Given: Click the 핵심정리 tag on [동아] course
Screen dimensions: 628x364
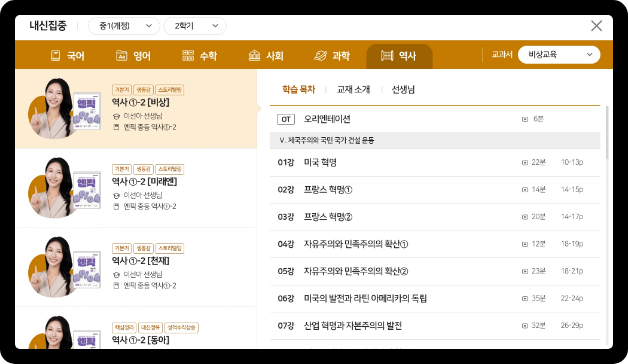Looking at the screenshot, I should (x=124, y=328).
